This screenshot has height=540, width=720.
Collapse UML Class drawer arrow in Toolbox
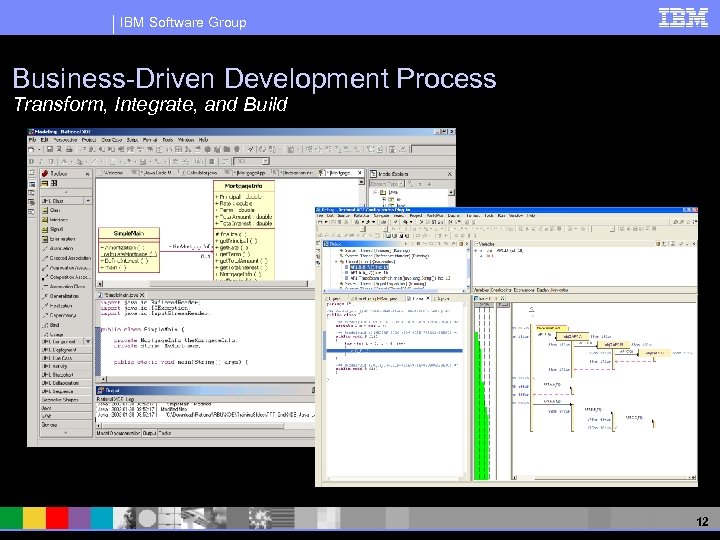(x=88, y=201)
